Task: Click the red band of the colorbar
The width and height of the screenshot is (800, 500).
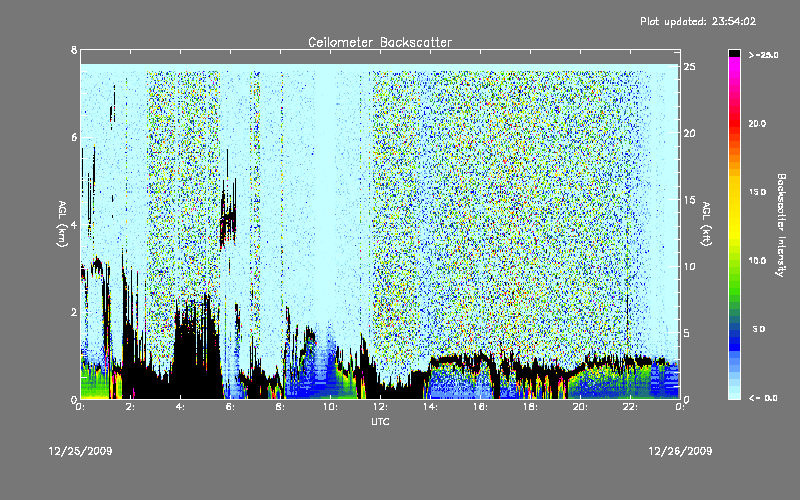Action: point(734,125)
